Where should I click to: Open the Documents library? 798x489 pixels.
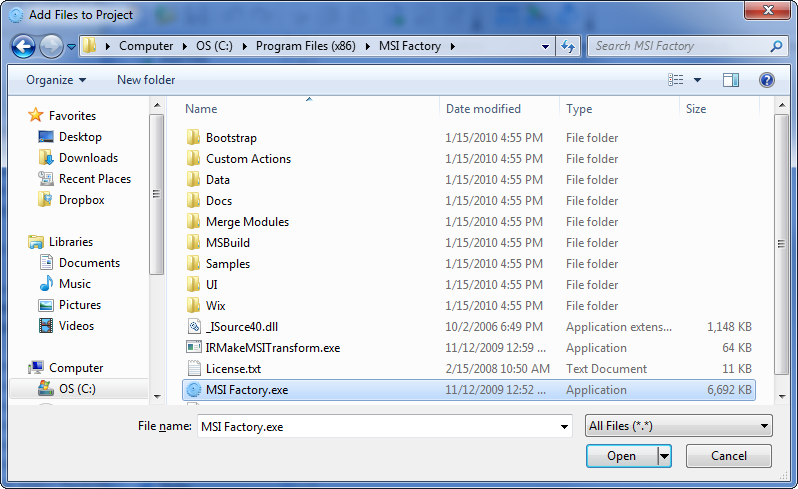(90, 263)
